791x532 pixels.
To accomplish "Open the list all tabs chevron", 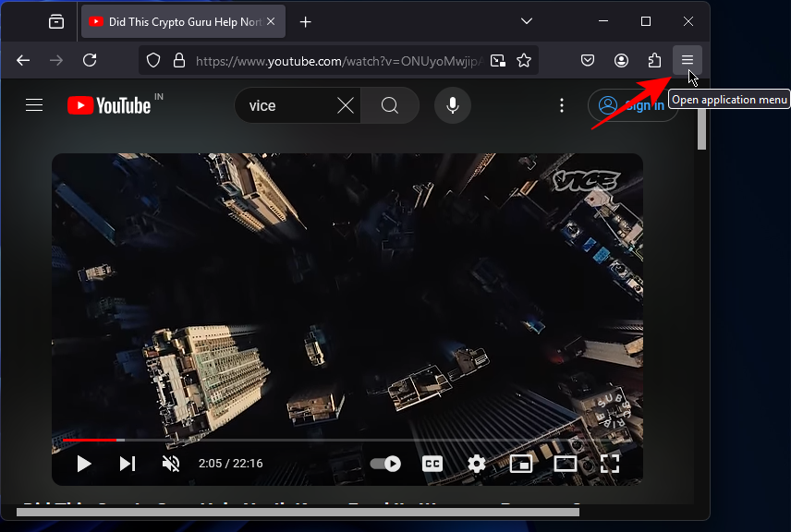I will coord(527,20).
